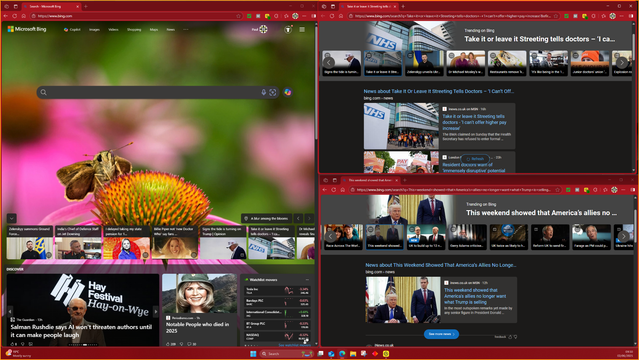Like the Salman Rushdie article thumbs-up
This screenshot has height=360, width=639.
[x=12, y=344]
